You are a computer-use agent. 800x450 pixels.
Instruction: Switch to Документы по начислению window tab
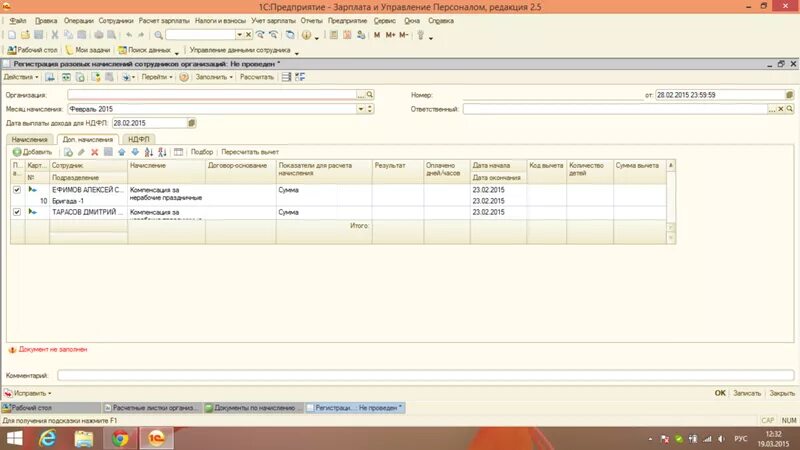coord(254,408)
